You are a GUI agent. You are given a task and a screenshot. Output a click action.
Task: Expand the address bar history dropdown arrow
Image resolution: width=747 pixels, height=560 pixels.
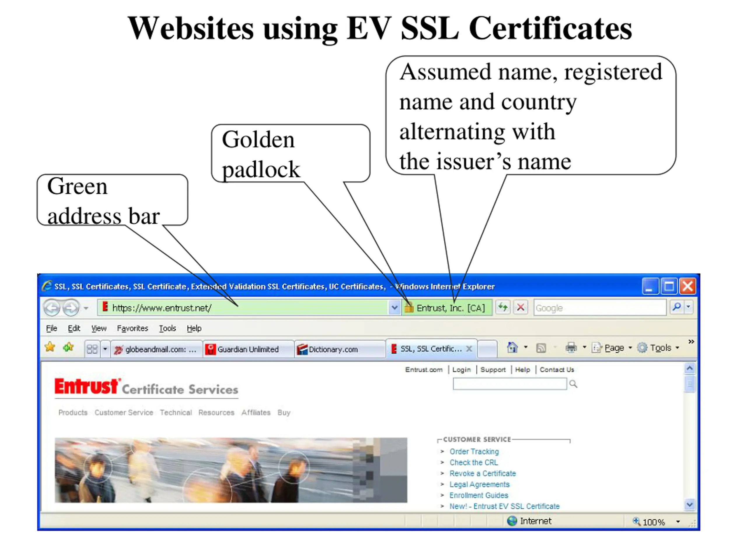[394, 307]
